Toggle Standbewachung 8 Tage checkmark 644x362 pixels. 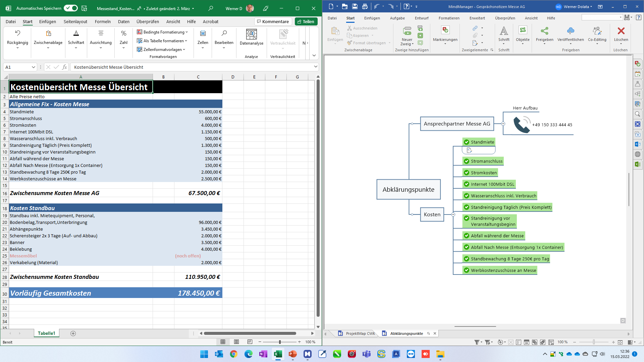pos(466,259)
